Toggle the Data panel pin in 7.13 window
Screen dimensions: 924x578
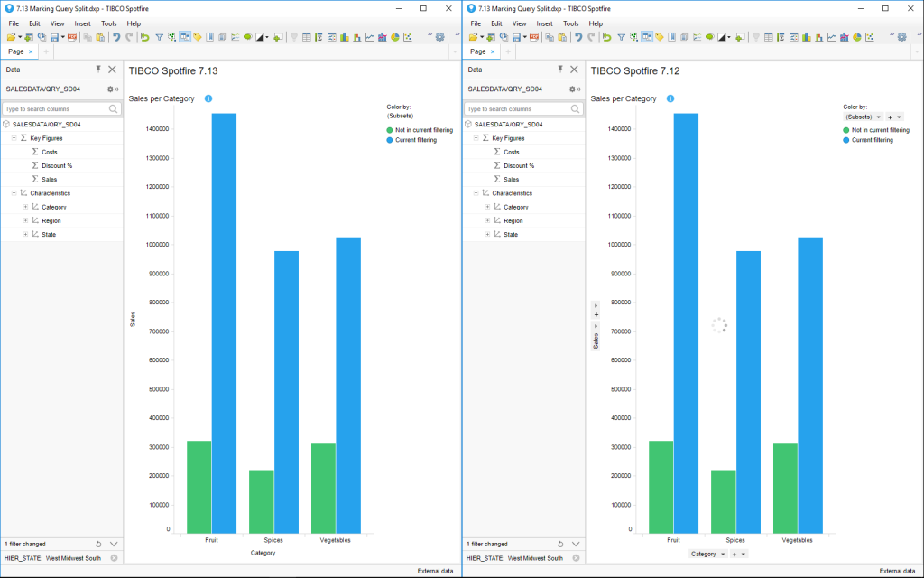point(97,70)
